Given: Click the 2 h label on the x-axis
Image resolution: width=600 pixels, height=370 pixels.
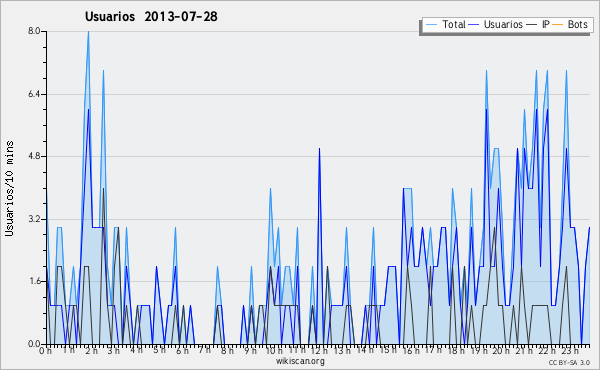Looking at the screenshot, I should [91, 350].
